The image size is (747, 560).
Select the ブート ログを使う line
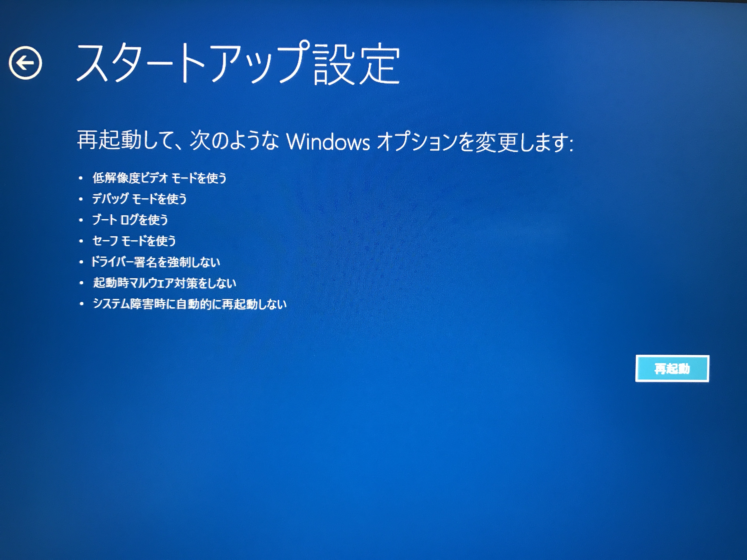pyautogui.click(x=130, y=220)
